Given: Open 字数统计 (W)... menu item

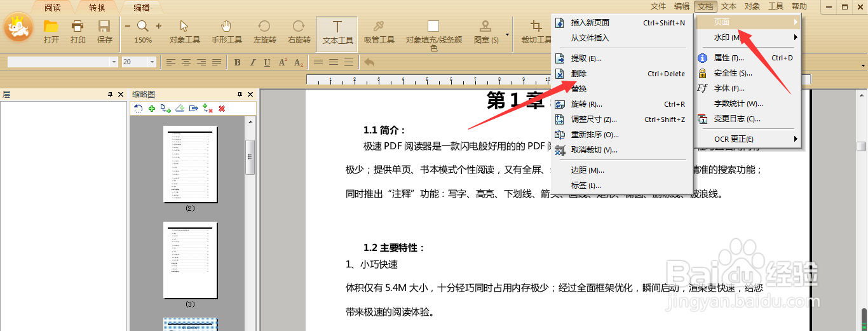Looking at the screenshot, I should pyautogui.click(x=748, y=104).
